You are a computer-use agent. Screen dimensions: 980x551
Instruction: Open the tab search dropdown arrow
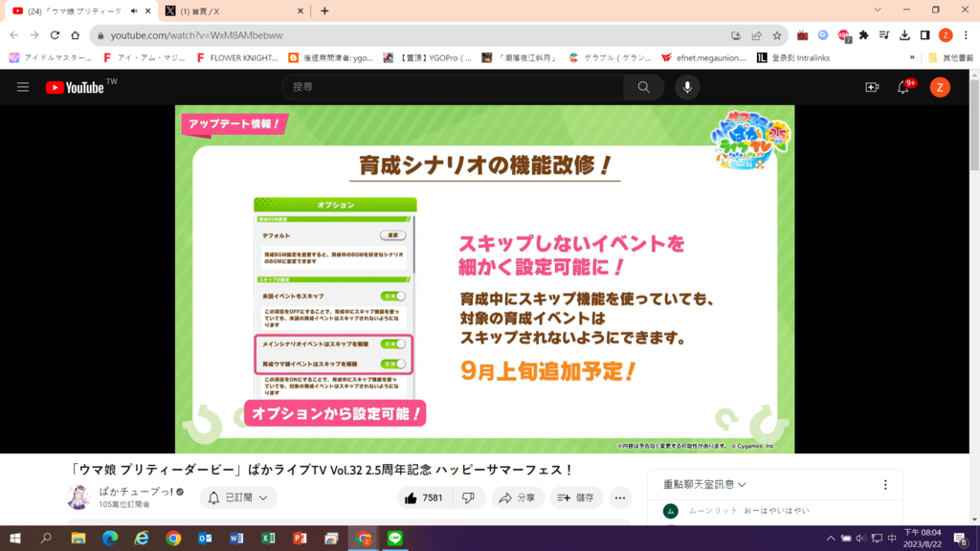coord(878,10)
